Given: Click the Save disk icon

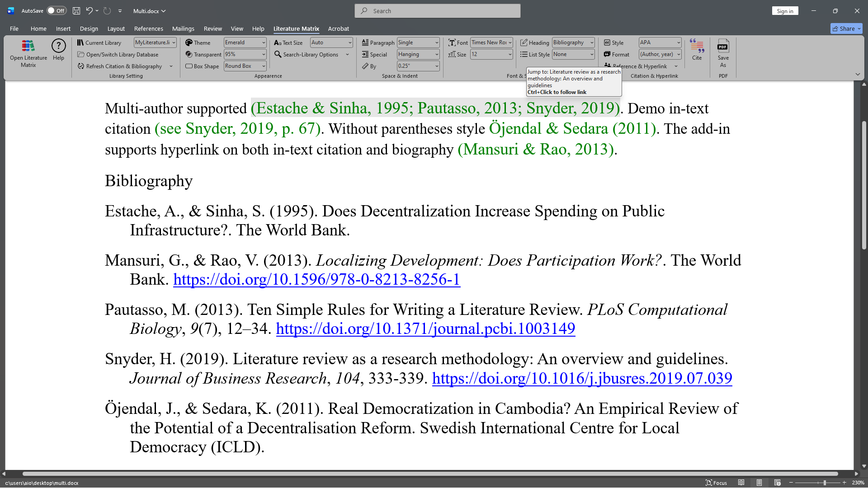Looking at the screenshot, I should coord(76,11).
